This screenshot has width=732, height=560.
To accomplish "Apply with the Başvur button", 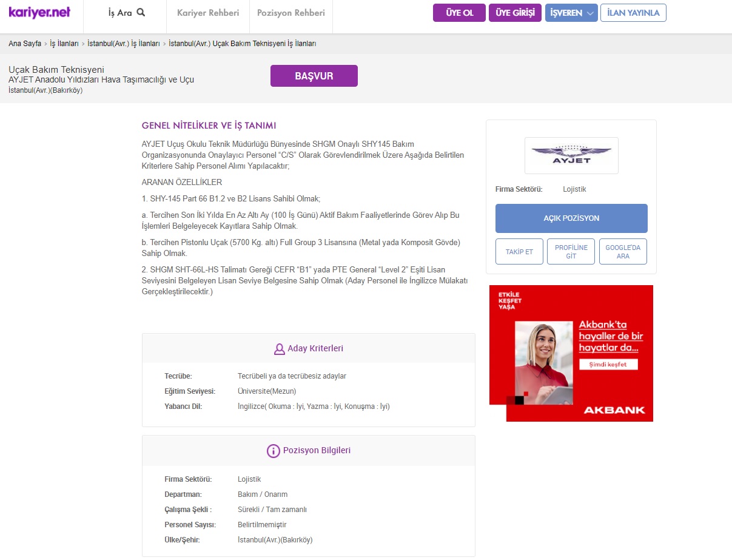I will pos(314,76).
